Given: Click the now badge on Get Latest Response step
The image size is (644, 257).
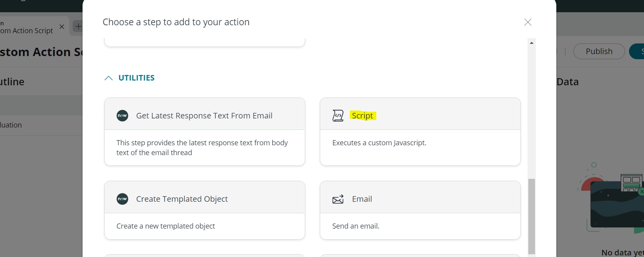Looking at the screenshot, I should pos(122,116).
